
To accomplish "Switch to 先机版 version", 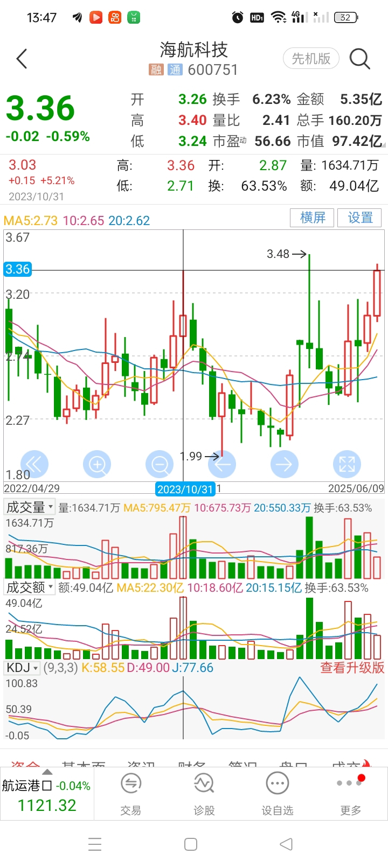I will 311,59.
